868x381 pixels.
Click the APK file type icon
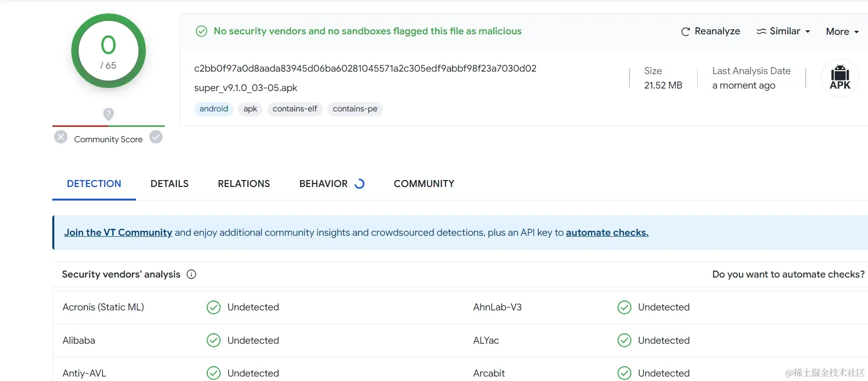coord(840,78)
